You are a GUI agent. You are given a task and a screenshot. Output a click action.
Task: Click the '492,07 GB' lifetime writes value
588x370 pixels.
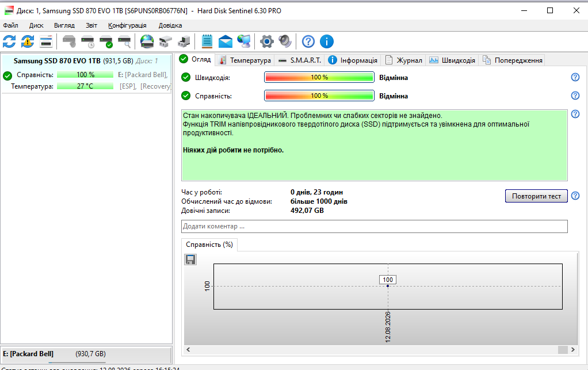[307, 211]
